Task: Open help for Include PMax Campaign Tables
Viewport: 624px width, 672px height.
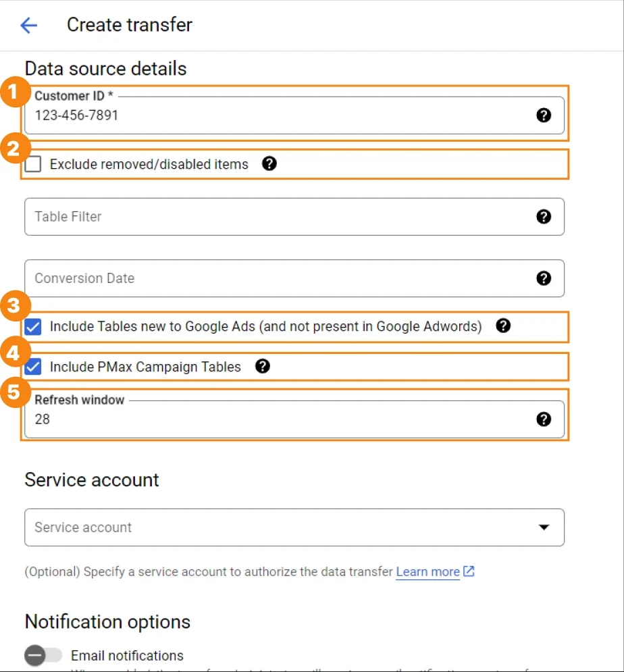Action: 262,367
